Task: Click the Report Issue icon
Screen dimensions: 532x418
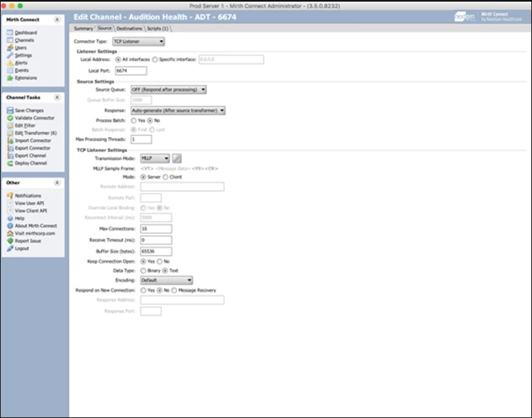Action: coord(10,240)
